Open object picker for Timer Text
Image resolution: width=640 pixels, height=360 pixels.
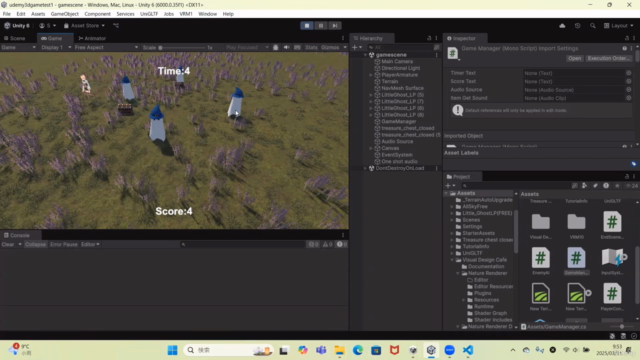629,73
